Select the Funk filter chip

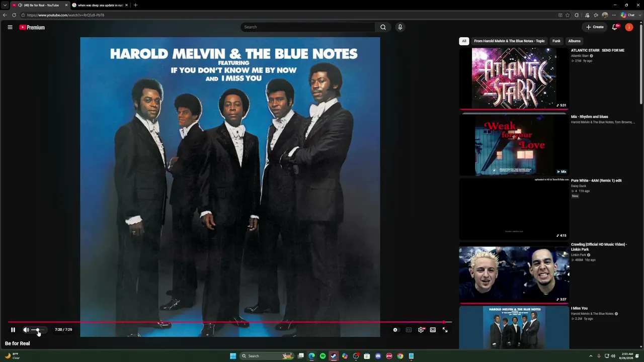[556, 41]
